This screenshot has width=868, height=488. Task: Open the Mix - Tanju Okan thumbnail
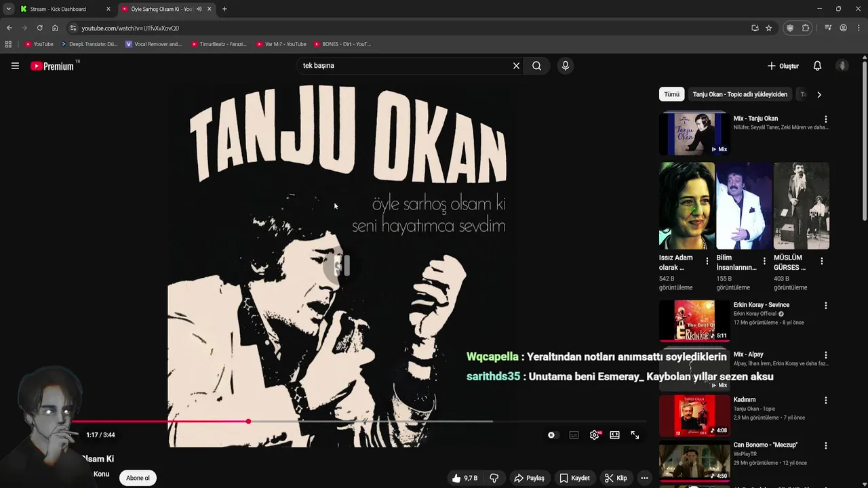click(694, 134)
